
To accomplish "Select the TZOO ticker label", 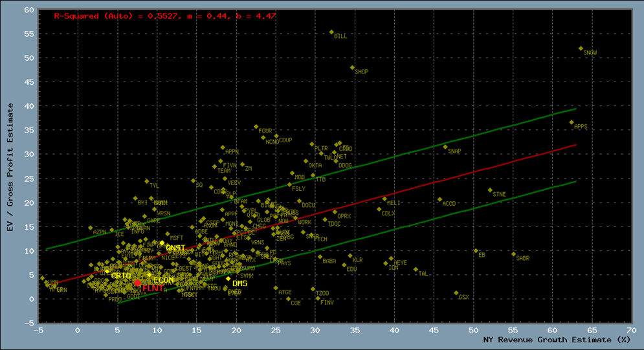I will [322, 293].
